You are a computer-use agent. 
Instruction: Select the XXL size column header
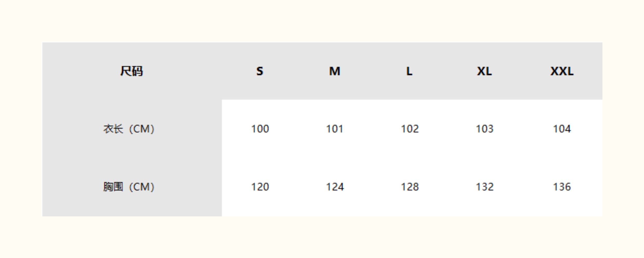pos(562,71)
